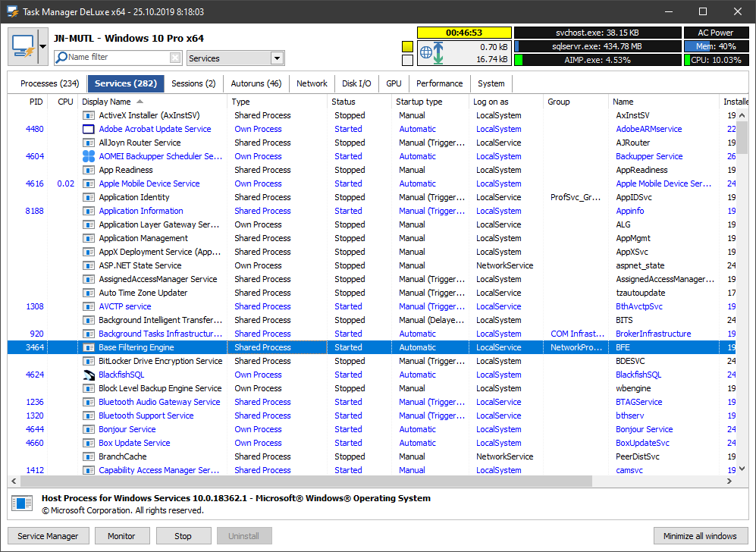Open the GPU tab
This screenshot has height=552, width=756.
[x=394, y=83]
